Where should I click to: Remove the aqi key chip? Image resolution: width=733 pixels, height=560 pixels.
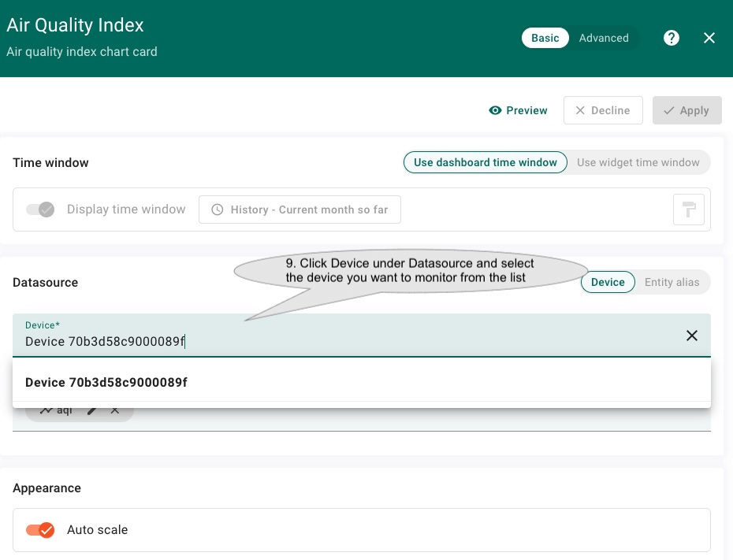coord(115,410)
